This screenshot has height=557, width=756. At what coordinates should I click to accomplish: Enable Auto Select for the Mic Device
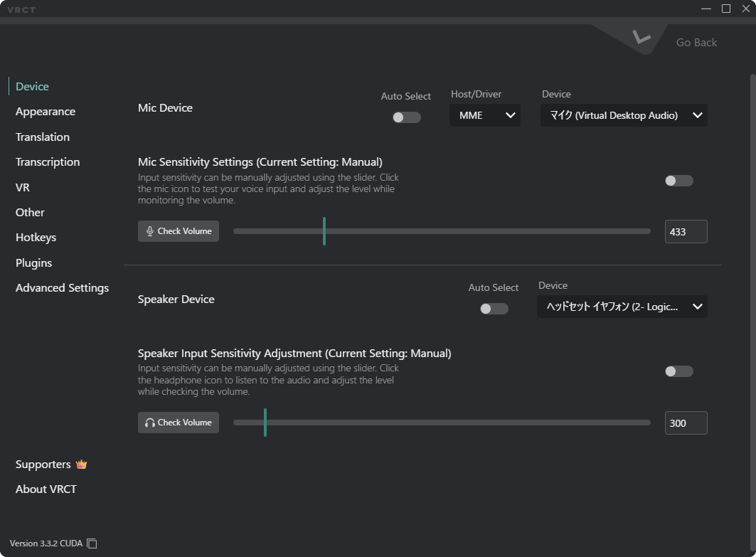[x=406, y=117]
